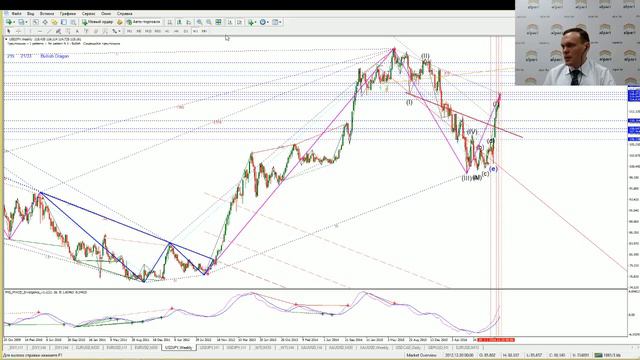
Task: Select the crosshair tool
Action: [18, 31]
